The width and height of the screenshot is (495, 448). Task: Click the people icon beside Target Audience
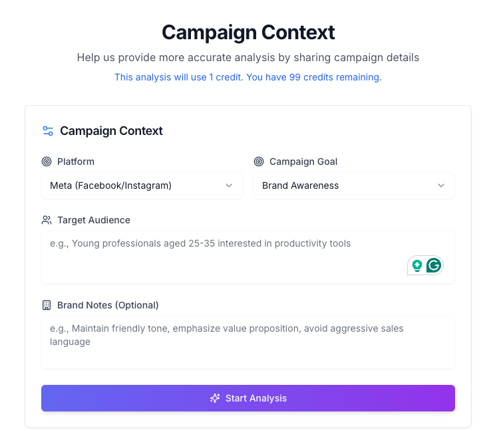pos(47,220)
